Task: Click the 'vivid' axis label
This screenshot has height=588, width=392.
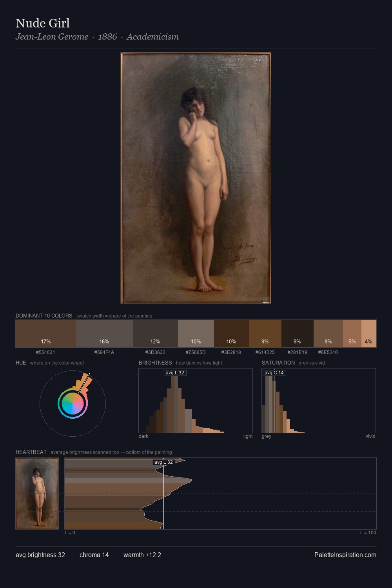Action: click(370, 436)
